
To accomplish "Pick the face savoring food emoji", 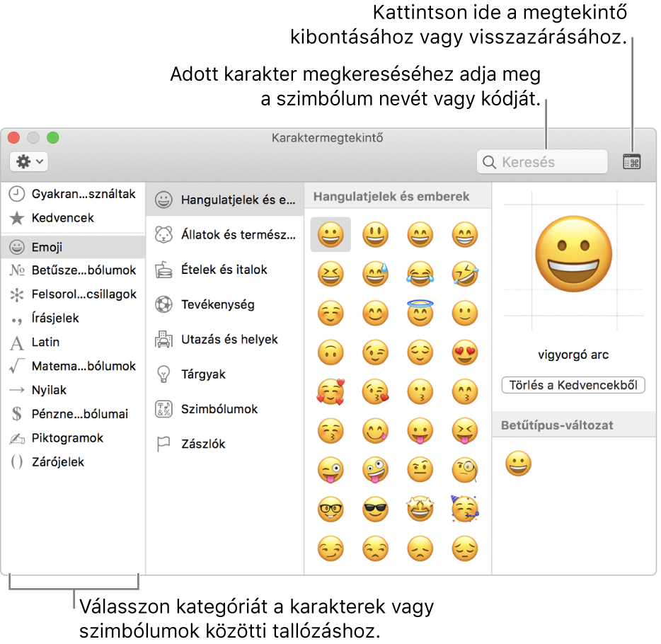I will pos(375,431).
